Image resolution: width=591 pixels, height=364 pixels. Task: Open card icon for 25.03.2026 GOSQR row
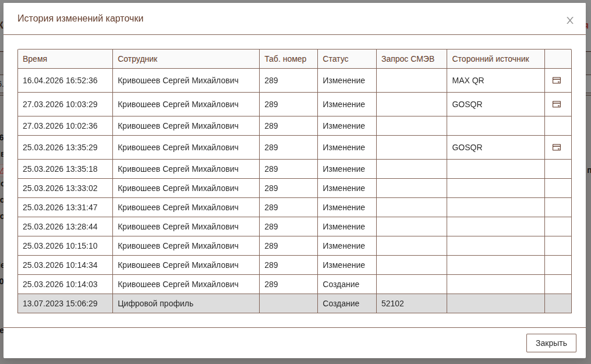point(557,147)
